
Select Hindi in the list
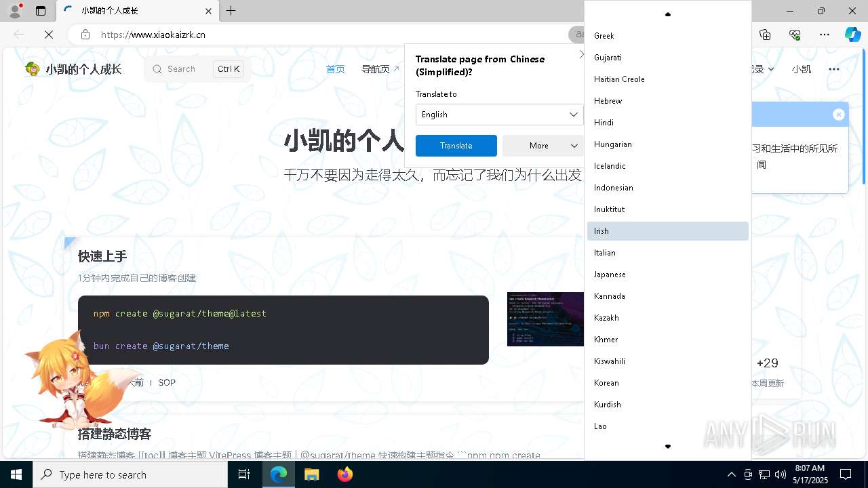point(668,123)
